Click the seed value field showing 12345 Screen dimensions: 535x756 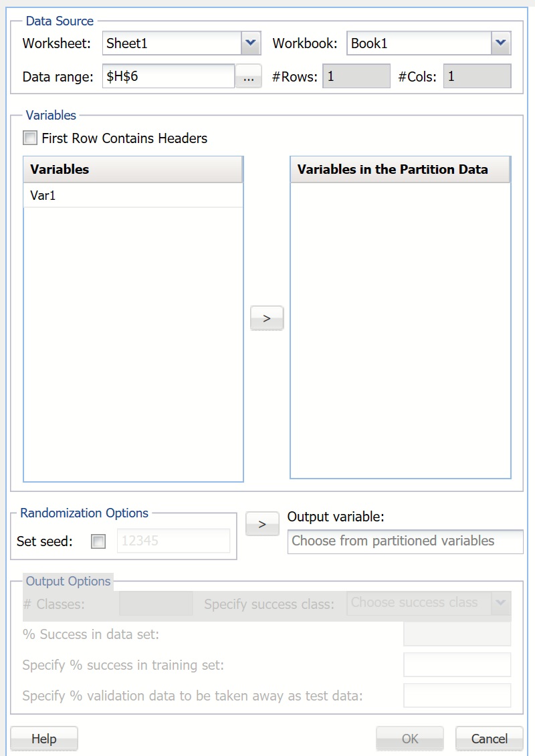pos(173,541)
